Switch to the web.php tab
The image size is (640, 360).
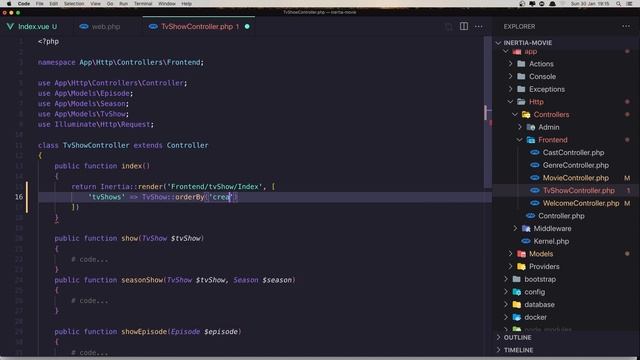[106, 27]
